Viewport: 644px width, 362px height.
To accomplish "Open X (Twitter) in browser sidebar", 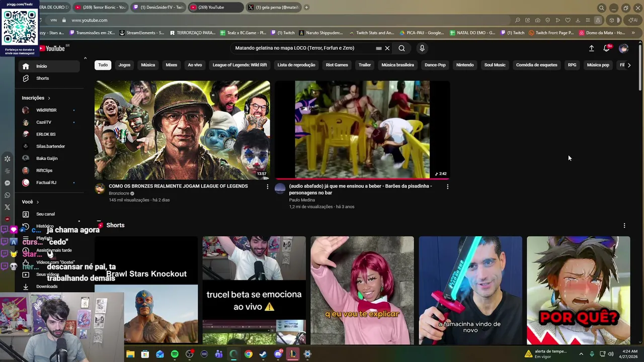I will pos(7,207).
